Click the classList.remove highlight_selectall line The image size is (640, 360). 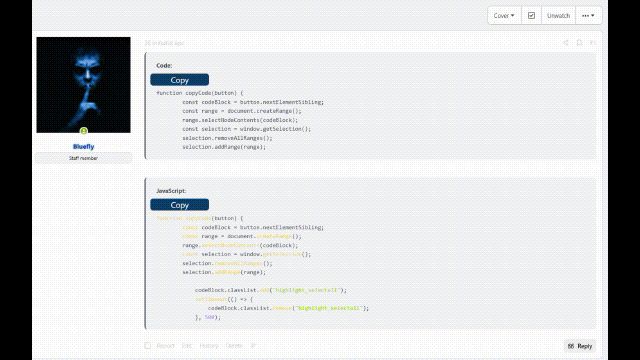point(288,308)
